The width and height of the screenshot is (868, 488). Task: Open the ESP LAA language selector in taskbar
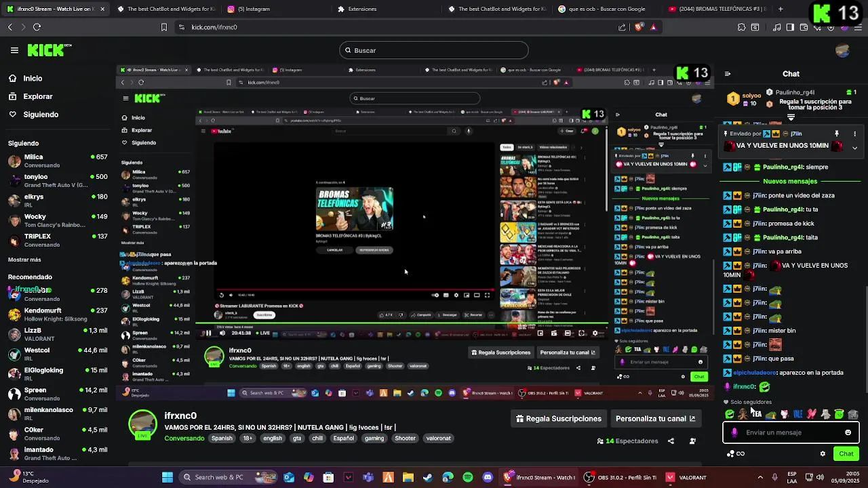793,477
